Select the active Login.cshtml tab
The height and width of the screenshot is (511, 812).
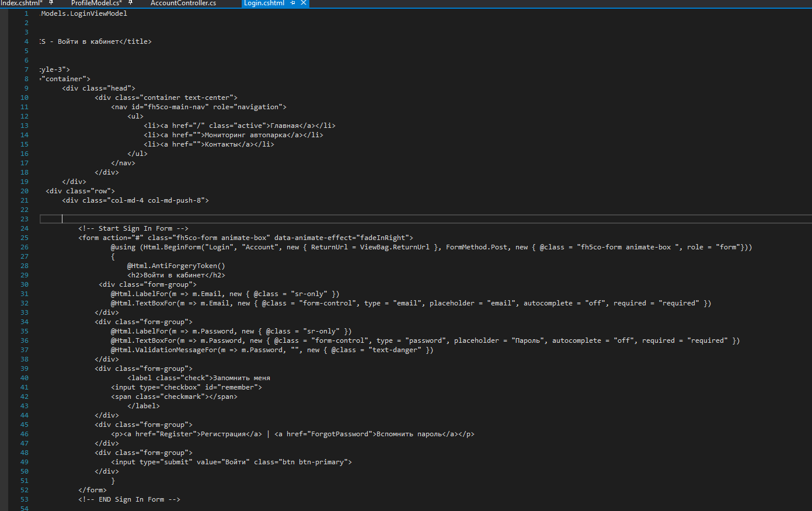pos(264,3)
